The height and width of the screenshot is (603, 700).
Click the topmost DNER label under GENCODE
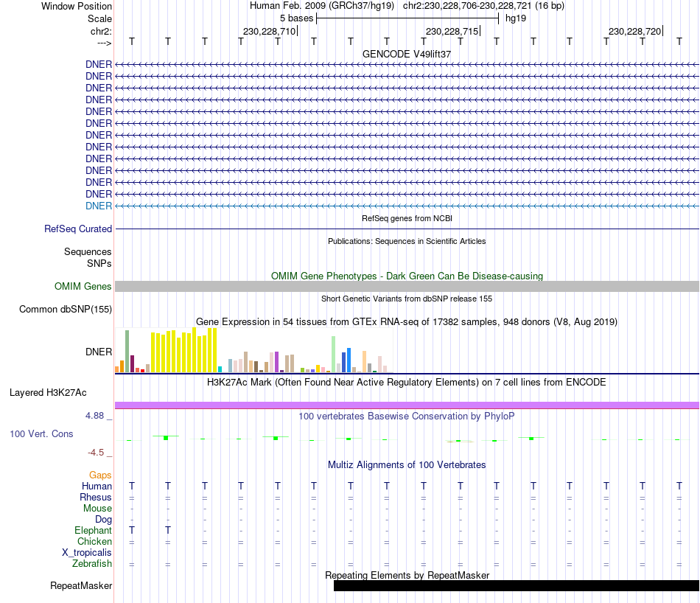click(x=99, y=64)
